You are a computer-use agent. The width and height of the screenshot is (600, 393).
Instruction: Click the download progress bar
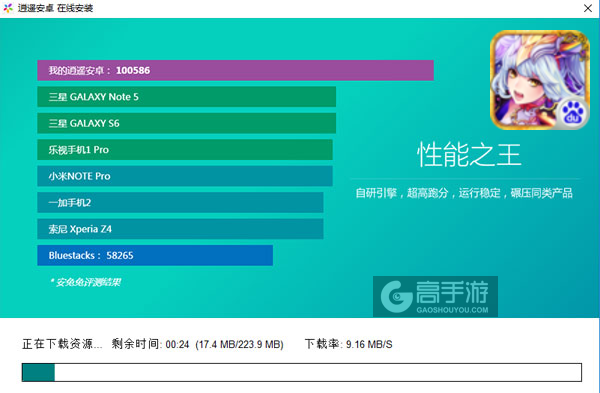(302, 372)
